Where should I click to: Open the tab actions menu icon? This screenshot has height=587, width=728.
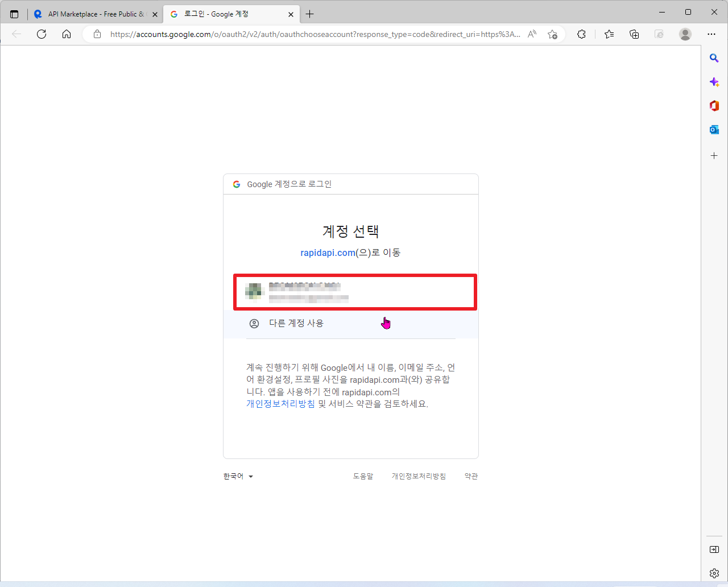[14, 14]
